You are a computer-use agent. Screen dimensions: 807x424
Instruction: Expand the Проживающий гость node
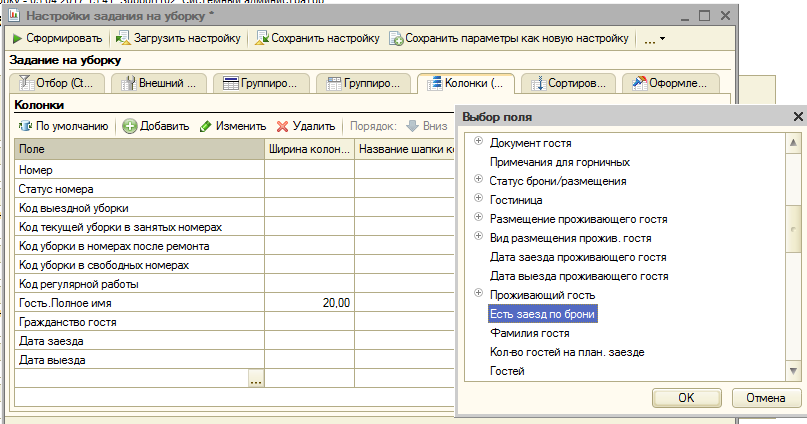coord(478,293)
